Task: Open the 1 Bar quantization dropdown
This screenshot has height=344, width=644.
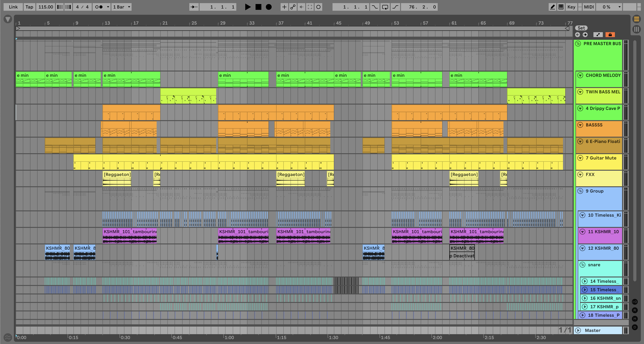Action: click(122, 7)
